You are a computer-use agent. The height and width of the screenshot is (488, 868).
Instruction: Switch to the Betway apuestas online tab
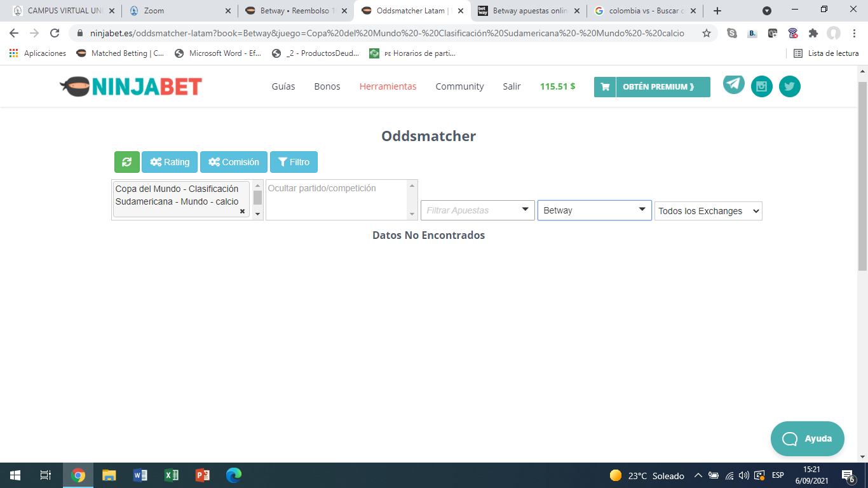pos(529,11)
